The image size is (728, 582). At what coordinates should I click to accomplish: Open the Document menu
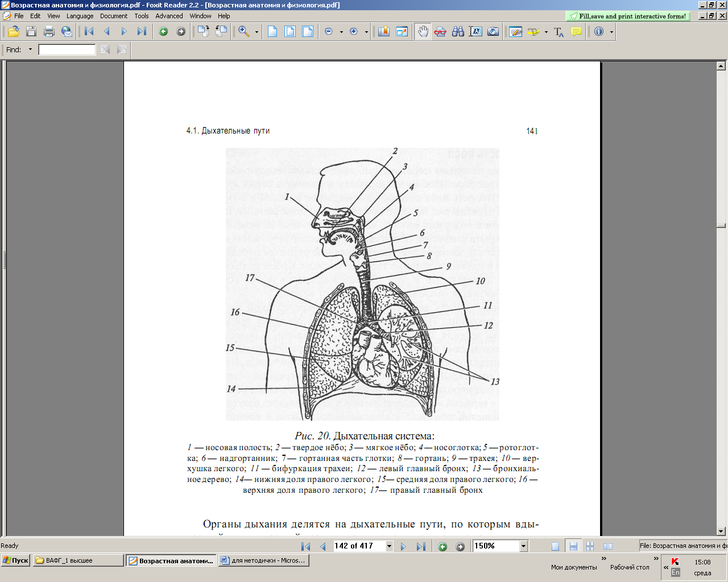click(x=114, y=16)
